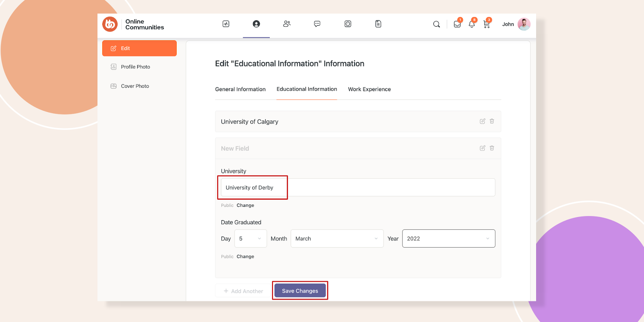Open the members group icon
Viewport: 644px width, 322px height.
(x=287, y=24)
